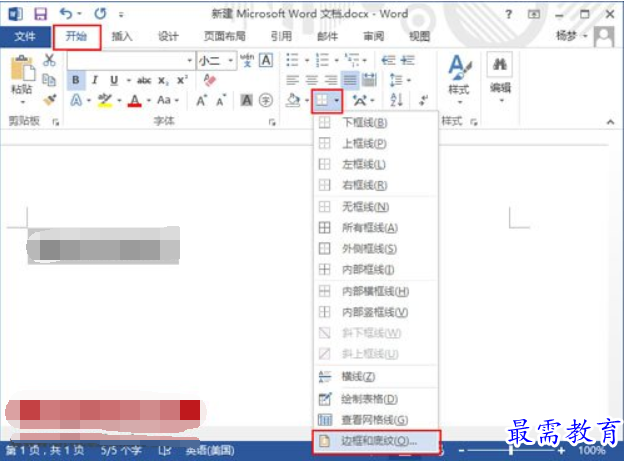Apply numbered list formatting
This screenshot has width=629, height=463.
(322, 60)
